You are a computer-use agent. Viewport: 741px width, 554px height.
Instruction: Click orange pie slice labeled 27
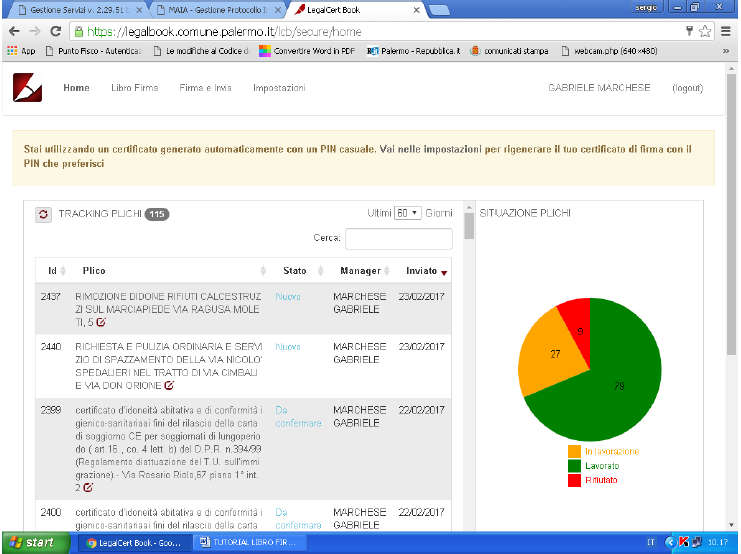coord(553,355)
